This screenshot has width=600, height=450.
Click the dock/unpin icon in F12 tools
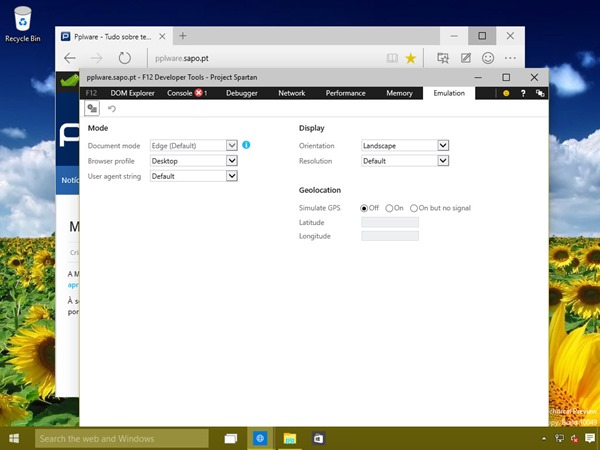tap(540, 93)
